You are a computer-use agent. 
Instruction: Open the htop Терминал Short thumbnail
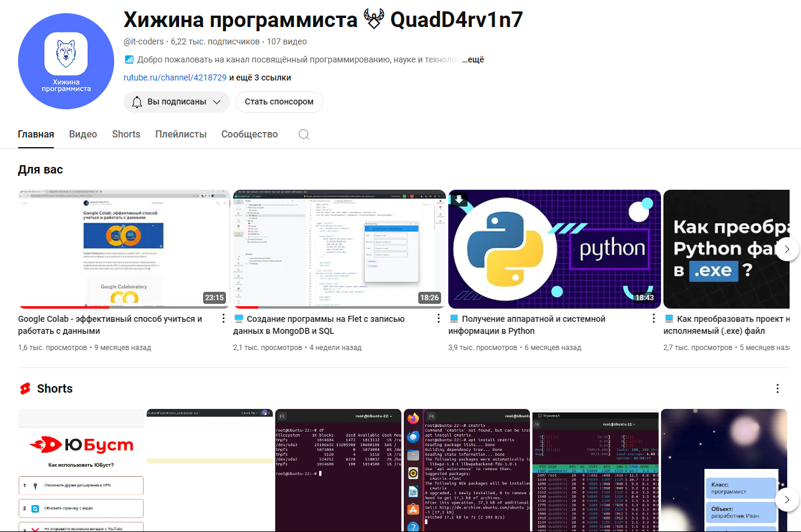click(x=595, y=470)
